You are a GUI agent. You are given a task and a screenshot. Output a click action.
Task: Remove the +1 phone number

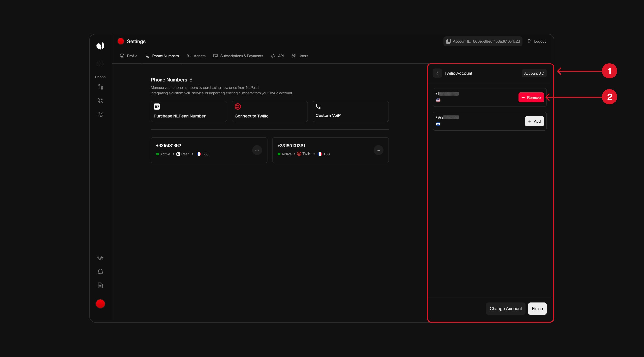point(531,97)
